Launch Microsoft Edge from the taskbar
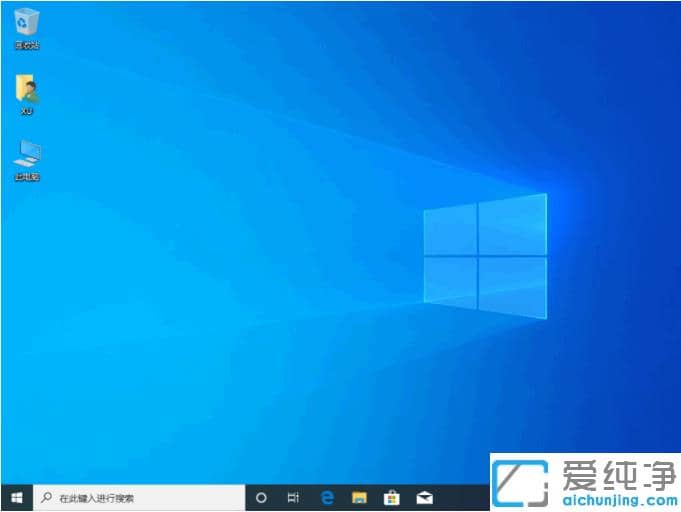 coord(326,497)
